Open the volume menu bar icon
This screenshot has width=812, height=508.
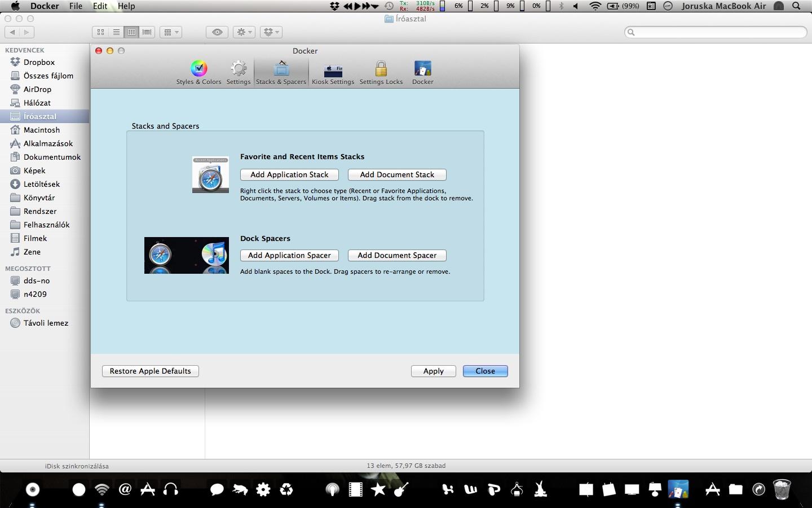[x=576, y=6]
